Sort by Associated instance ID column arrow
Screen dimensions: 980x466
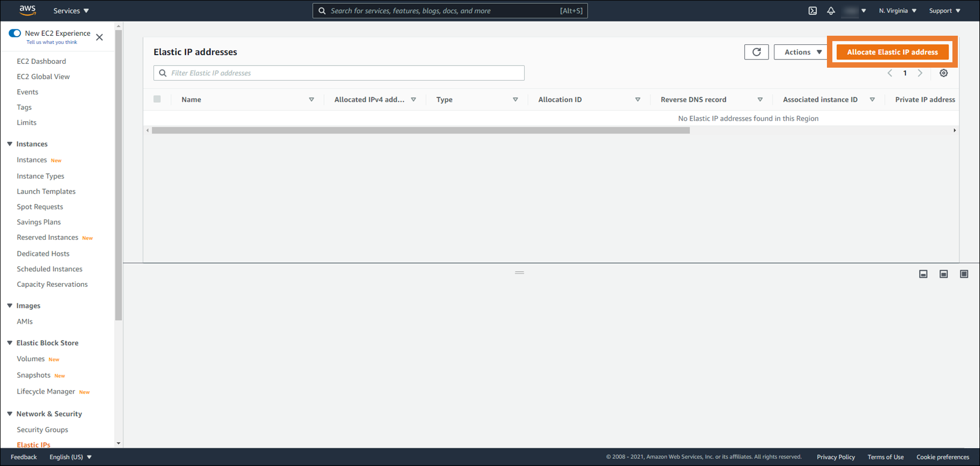(x=872, y=100)
